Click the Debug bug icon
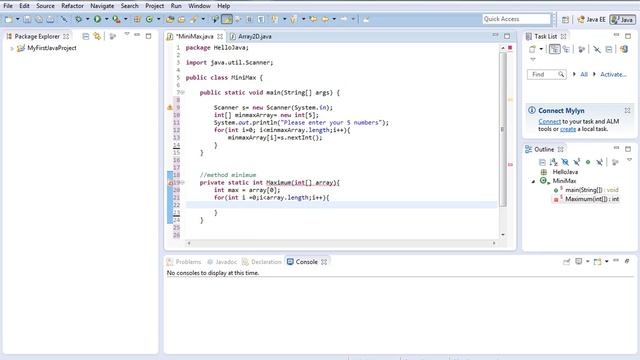 [x=78, y=19]
